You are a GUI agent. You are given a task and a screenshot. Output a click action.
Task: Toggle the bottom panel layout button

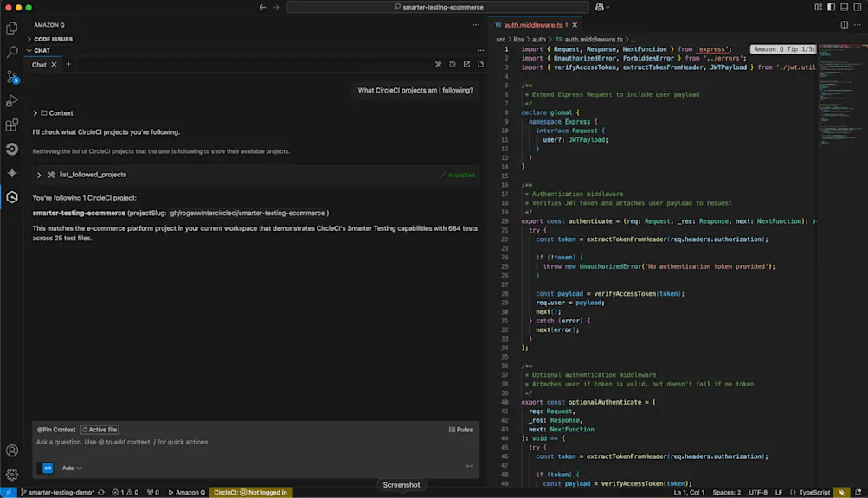point(844,7)
